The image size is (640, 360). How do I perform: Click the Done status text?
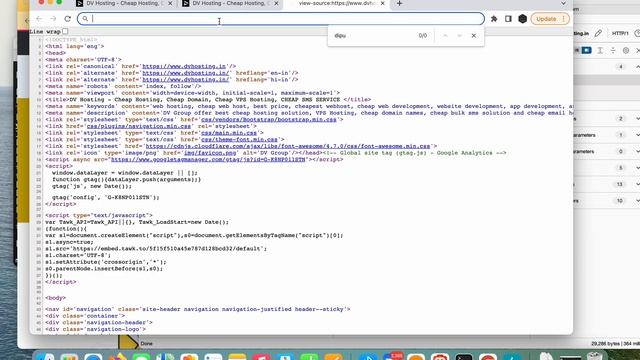click(x=147, y=344)
